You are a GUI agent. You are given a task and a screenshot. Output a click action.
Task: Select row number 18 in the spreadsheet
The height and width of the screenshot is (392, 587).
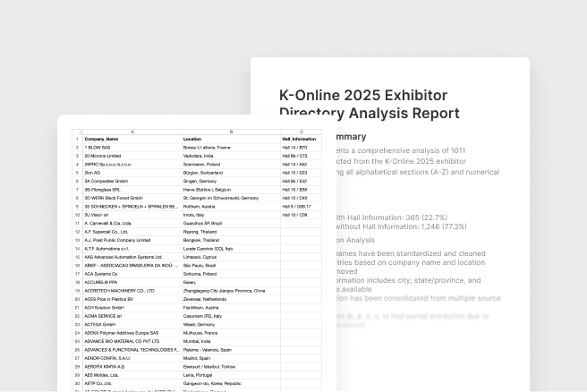point(77,282)
